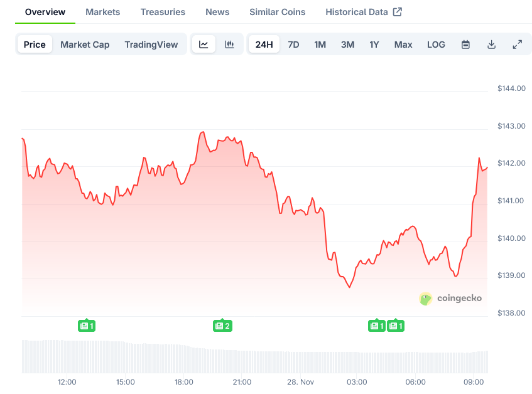Image resolution: width=532 pixels, height=394 pixels.
Task: Open the news marker showing 2 items
Action: tap(222, 326)
